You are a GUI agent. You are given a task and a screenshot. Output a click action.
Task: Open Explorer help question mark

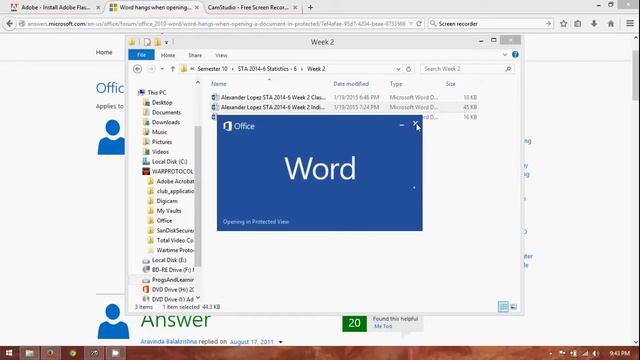coord(516,55)
